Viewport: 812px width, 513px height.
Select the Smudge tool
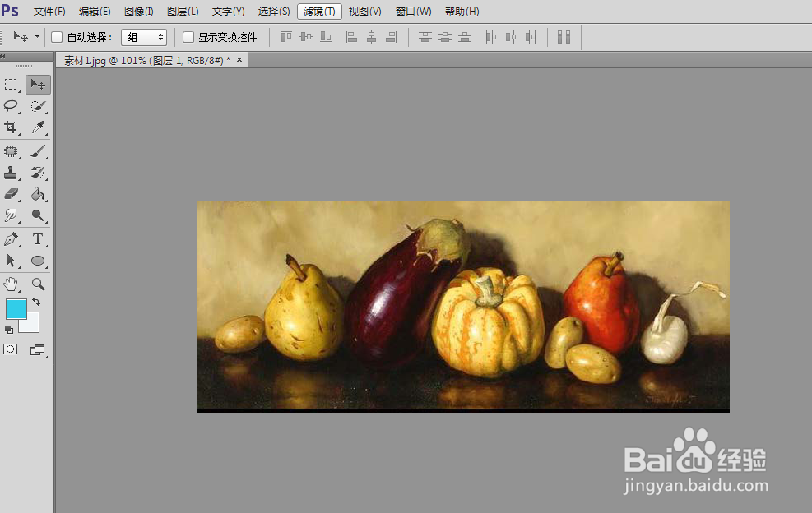tap(12, 215)
